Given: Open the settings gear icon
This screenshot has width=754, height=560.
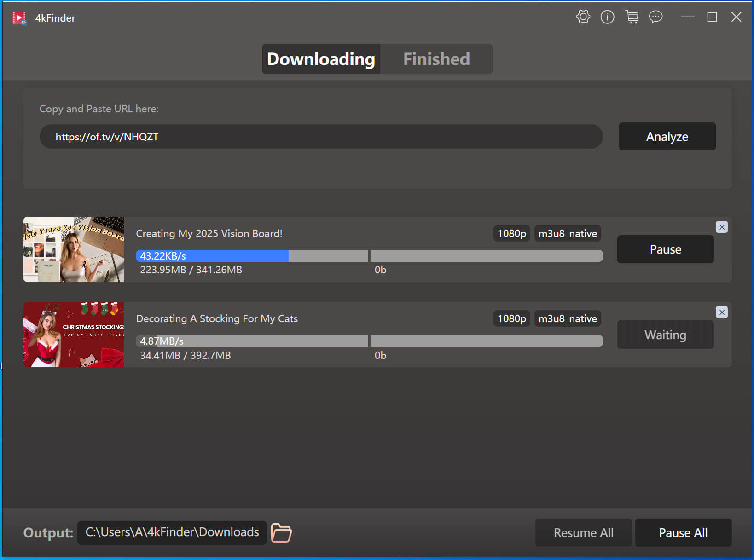Looking at the screenshot, I should [x=583, y=17].
